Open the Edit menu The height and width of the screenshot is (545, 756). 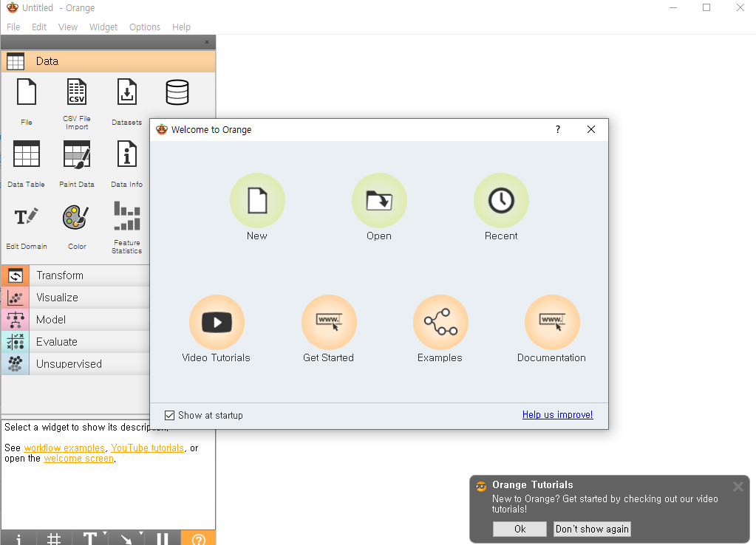pos(39,27)
